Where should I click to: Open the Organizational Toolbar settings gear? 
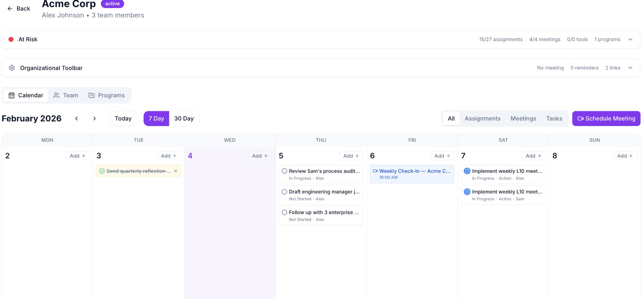pyautogui.click(x=12, y=68)
